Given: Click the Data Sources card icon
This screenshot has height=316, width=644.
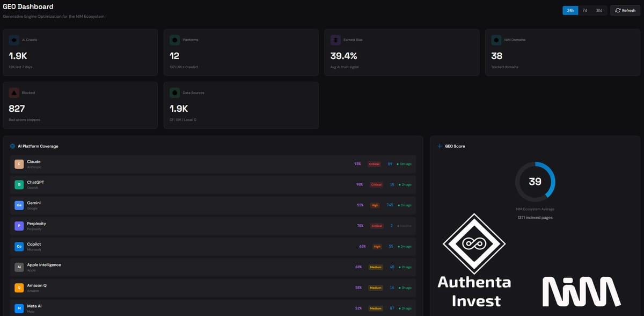Looking at the screenshot, I should click(174, 92).
